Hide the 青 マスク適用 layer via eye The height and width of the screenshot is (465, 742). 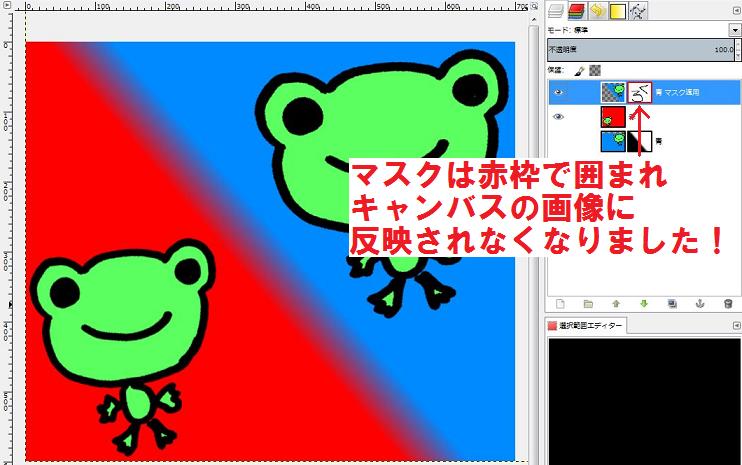point(558,92)
